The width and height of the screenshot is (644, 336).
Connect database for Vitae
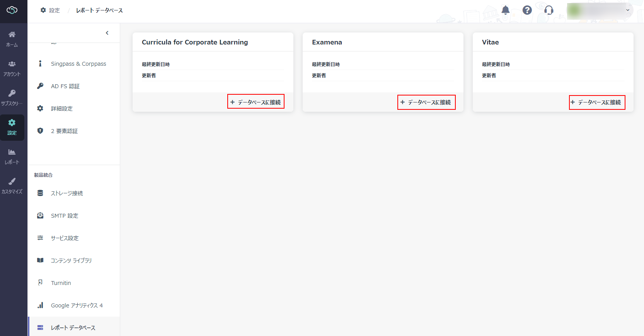[x=596, y=102]
